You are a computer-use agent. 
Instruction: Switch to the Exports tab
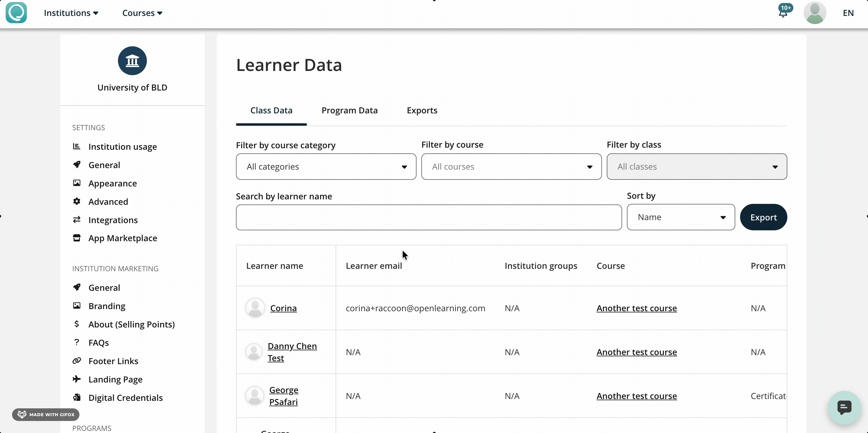coord(422,110)
